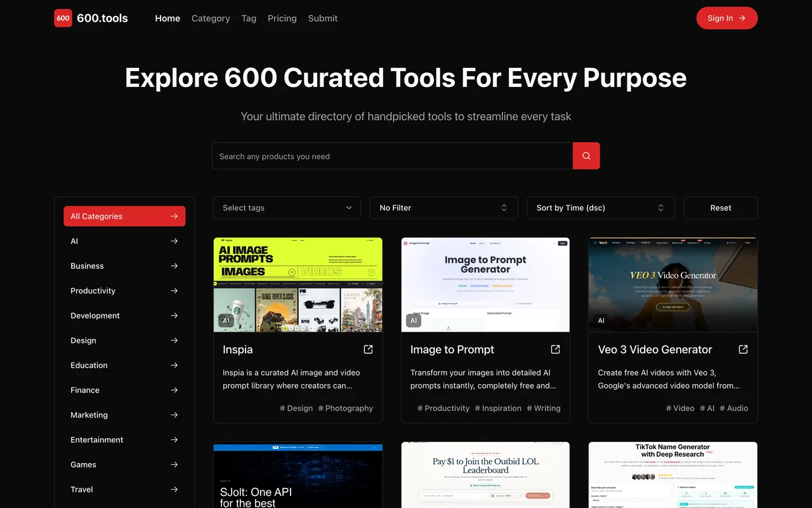Select Marketing category label

89,415
